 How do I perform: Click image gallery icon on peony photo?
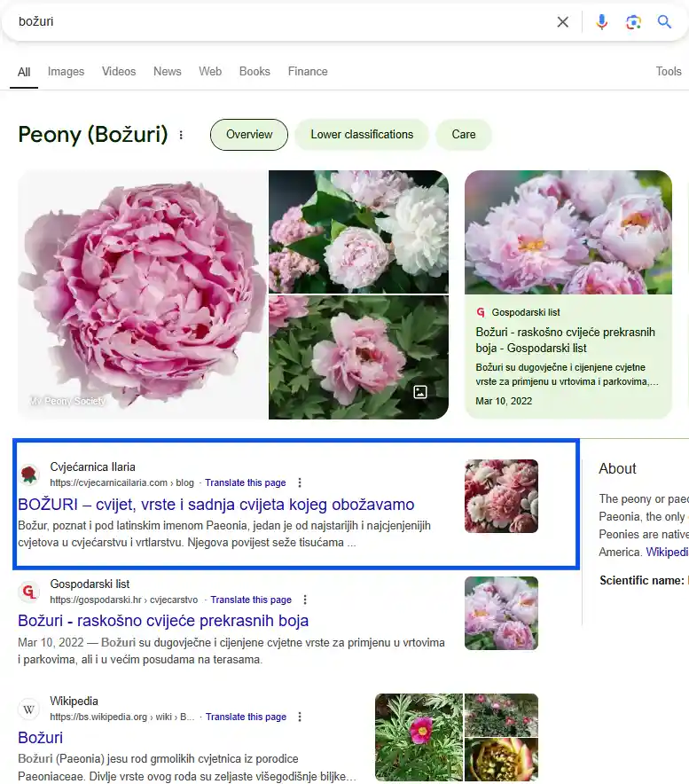point(420,392)
